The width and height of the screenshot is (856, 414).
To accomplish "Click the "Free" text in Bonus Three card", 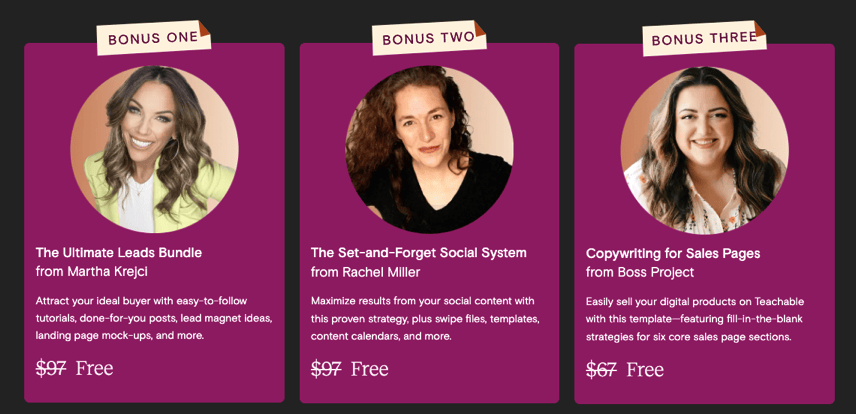I will pos(645,369).
